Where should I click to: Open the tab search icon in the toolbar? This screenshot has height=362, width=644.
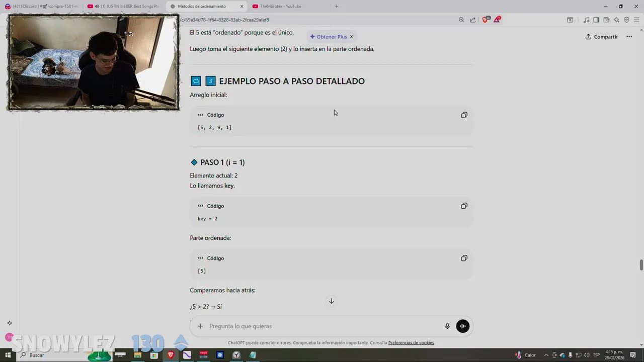(x=570, y=20)
